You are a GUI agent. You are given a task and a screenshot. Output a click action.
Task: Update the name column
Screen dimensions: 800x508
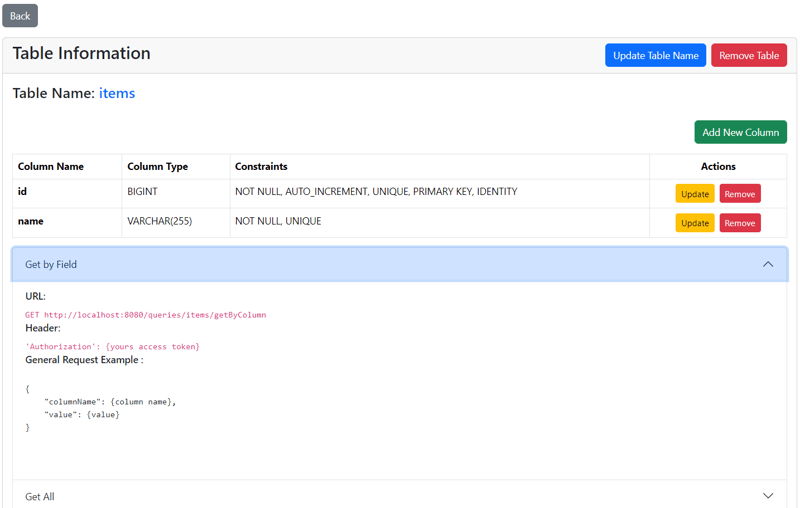click(694, 223)
